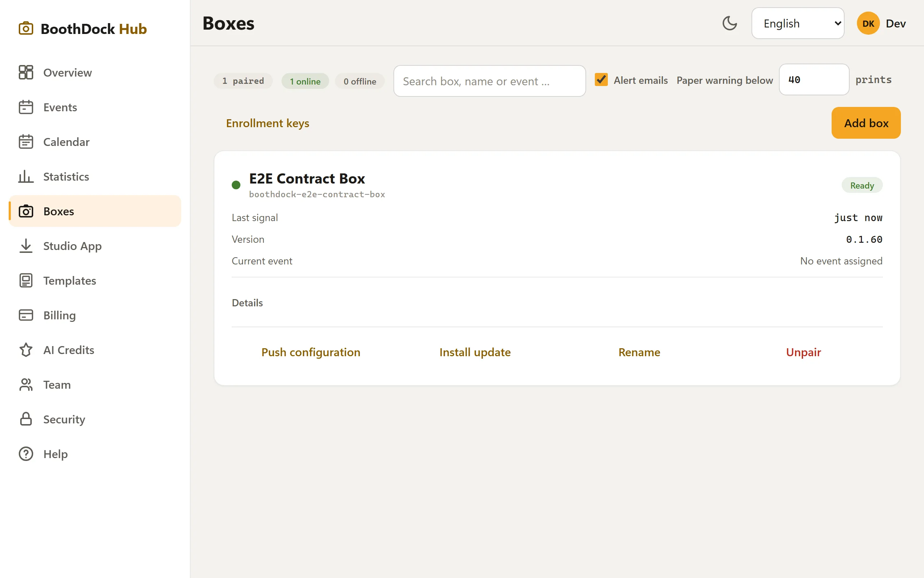Click the Statistics bar chart icon
This screenshot has width=924, height=578.
pyautogui.click(x=26, y=176)
